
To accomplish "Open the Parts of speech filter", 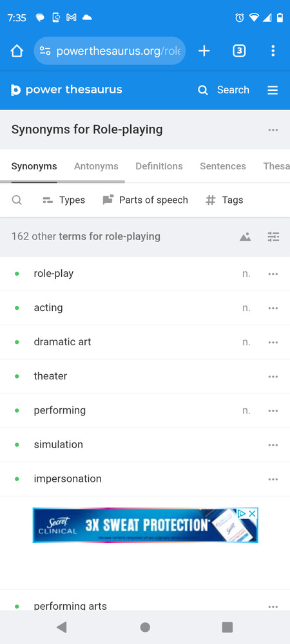I will click(145, 200).
